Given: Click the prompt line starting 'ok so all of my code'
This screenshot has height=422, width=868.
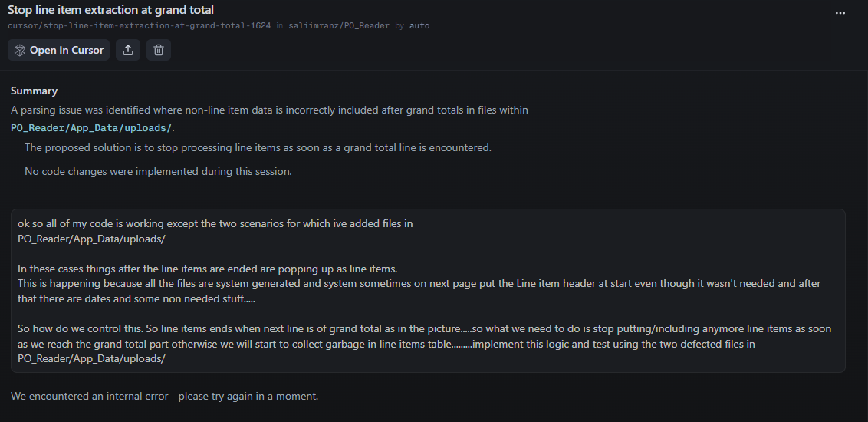Looking at the screenshot, I should (x=215, y=224).
